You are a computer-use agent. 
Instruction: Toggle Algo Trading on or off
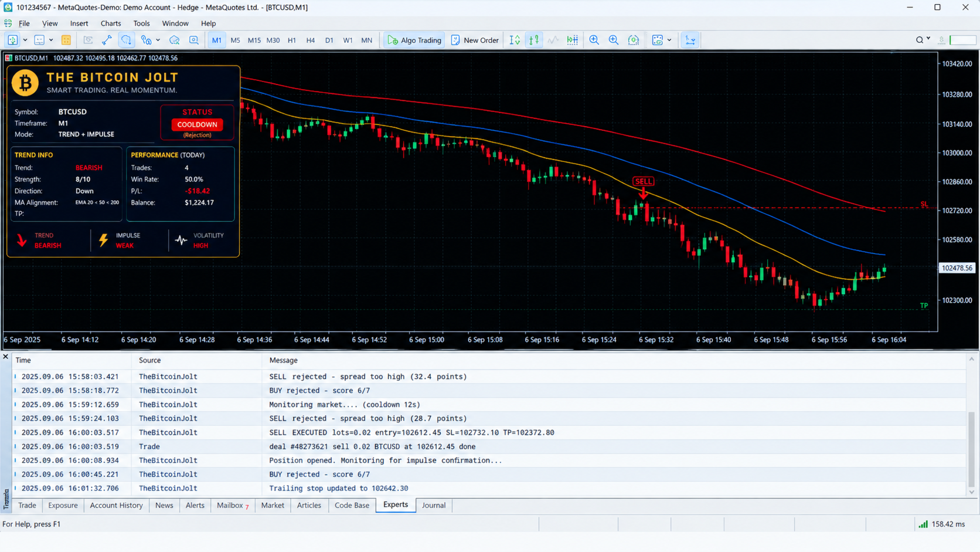click(x=414, y=40)
